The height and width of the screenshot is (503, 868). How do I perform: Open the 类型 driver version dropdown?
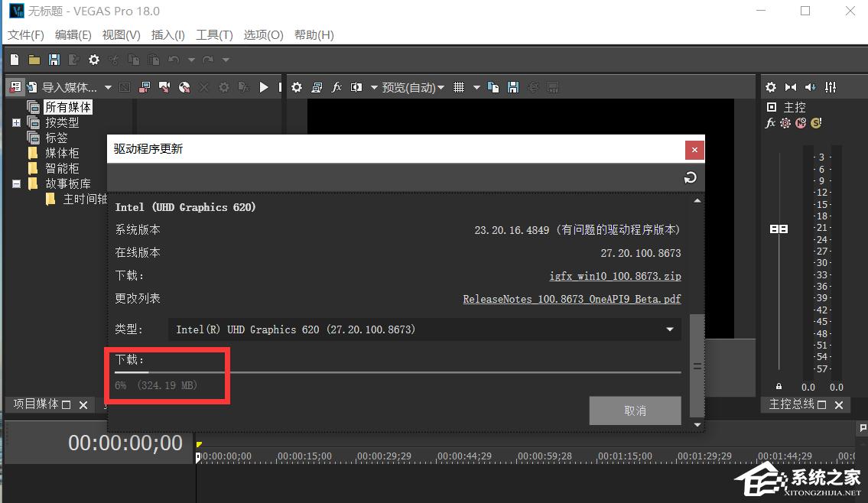[671, 329]
